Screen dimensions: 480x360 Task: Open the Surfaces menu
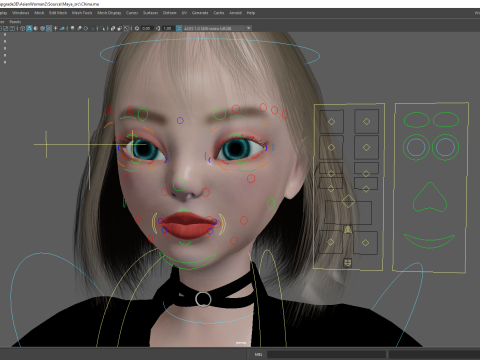click(150, 13)
